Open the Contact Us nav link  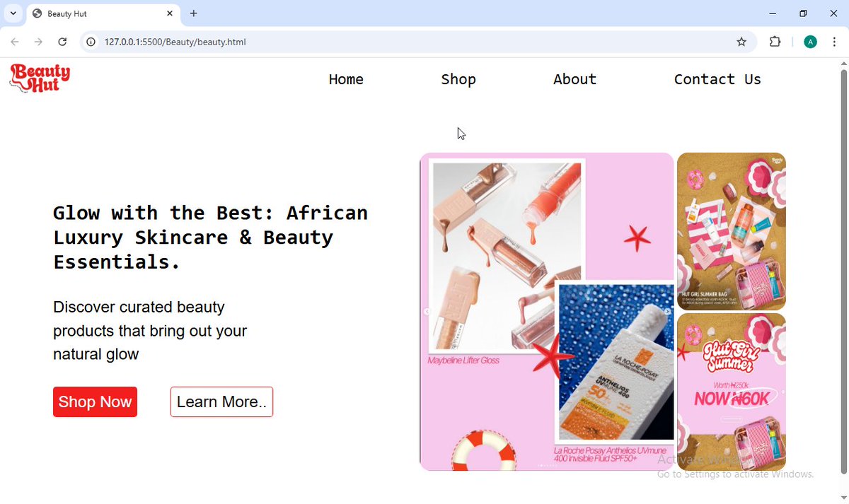(x=717, y=79)
